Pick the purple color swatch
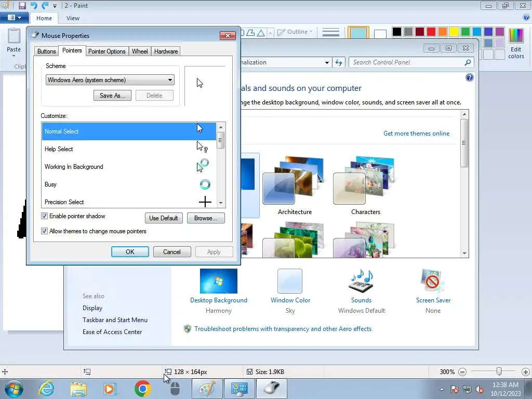Viewport: 532px width, 399px height. click(x=500, y=32)
